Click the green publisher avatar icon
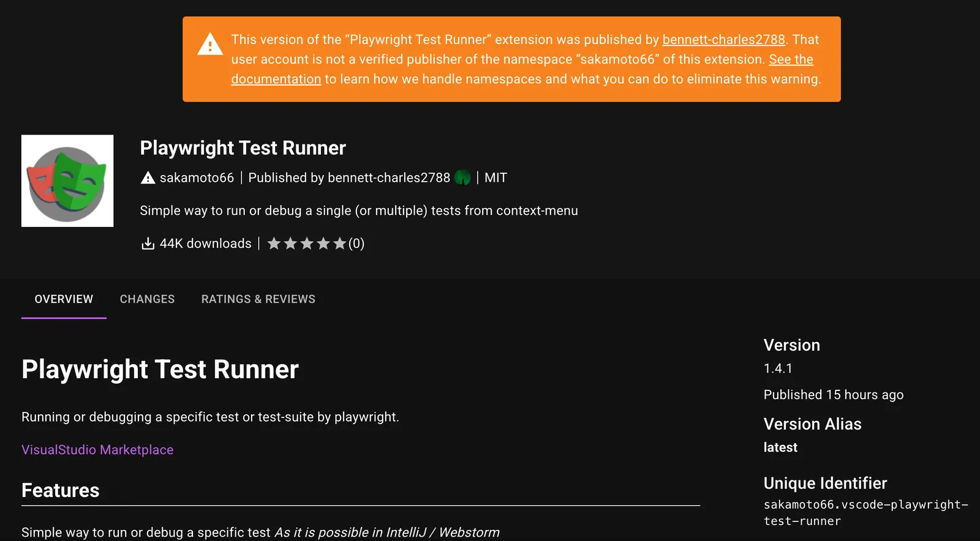 (462, 177)
